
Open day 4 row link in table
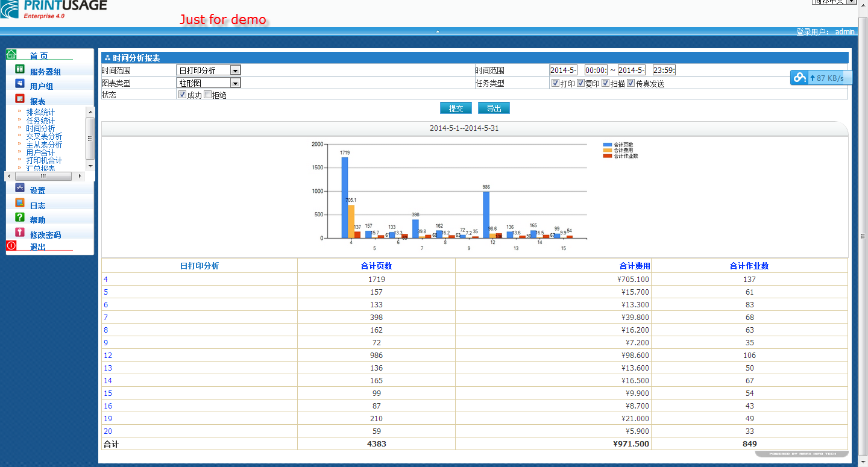pos(105,280)
